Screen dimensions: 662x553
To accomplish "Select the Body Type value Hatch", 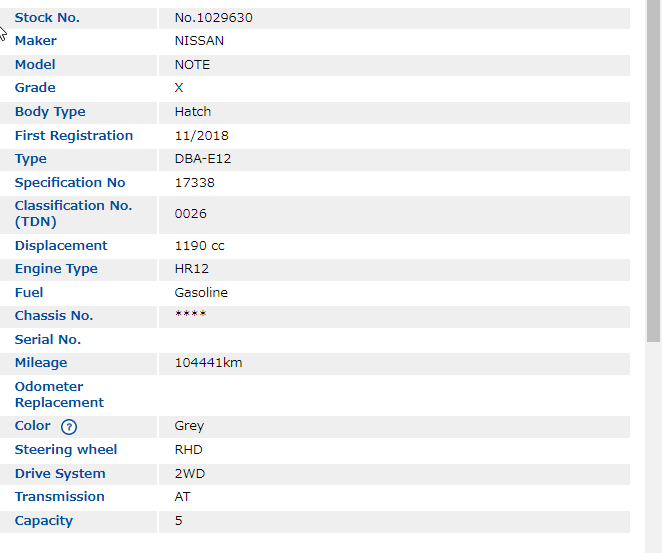I will 193,112.
